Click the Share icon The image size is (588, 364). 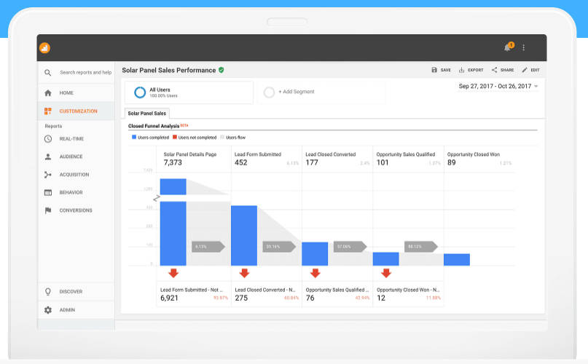494,70
